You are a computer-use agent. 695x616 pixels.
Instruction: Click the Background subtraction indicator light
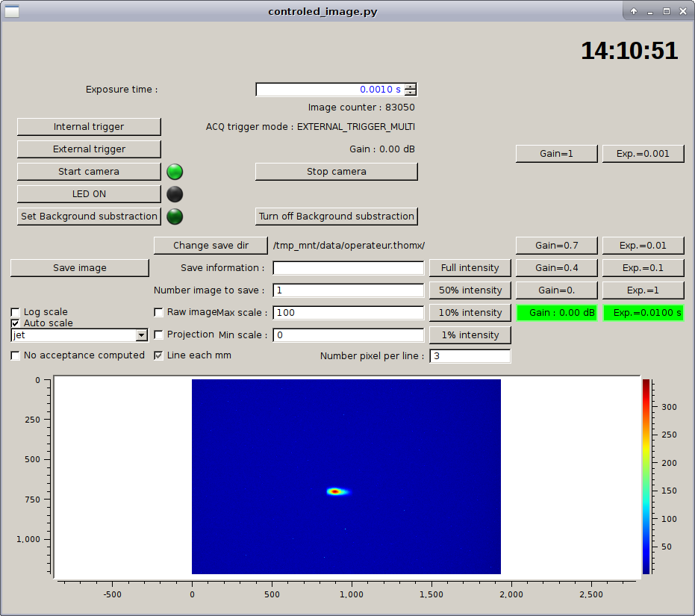175,217
